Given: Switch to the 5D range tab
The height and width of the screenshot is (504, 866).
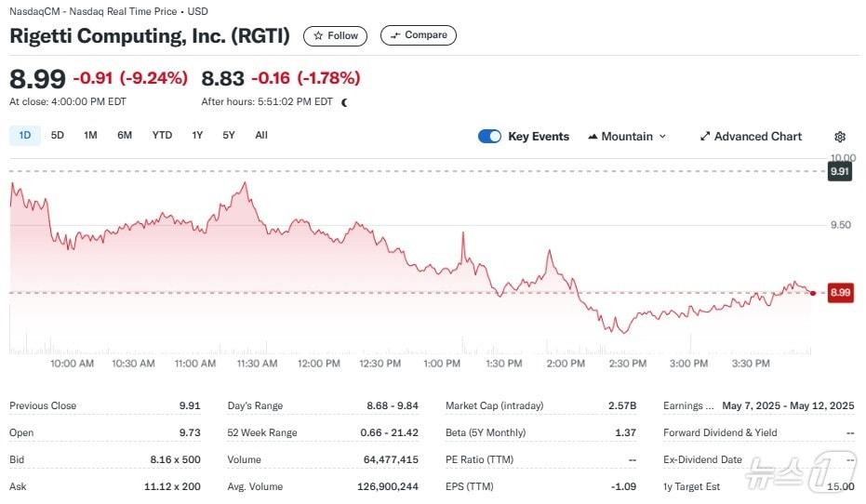Looking at the screenshot, I should coord(58,135).
